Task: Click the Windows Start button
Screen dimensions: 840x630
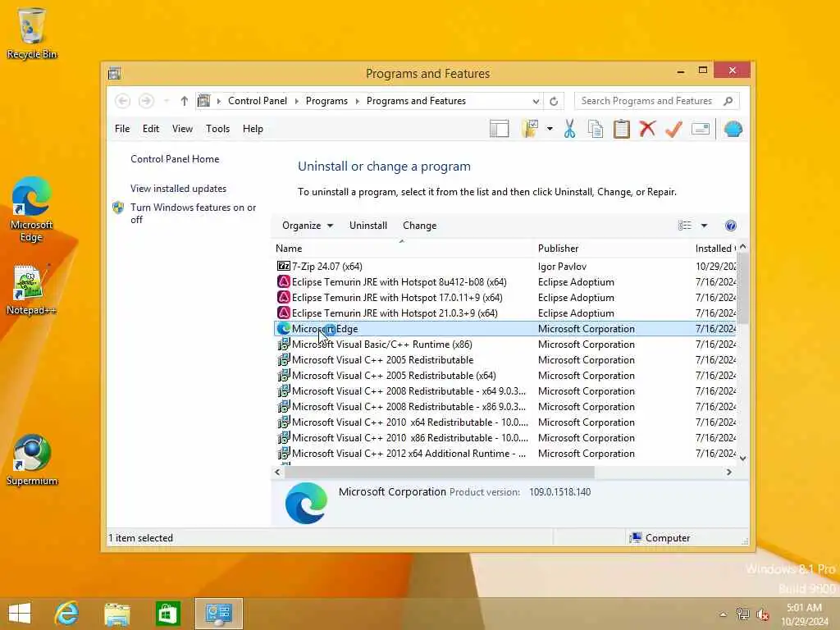Action: [20, 614]
